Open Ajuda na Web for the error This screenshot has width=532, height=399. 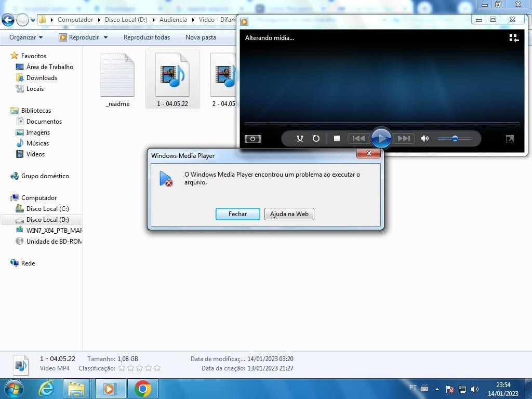(289, 214)
